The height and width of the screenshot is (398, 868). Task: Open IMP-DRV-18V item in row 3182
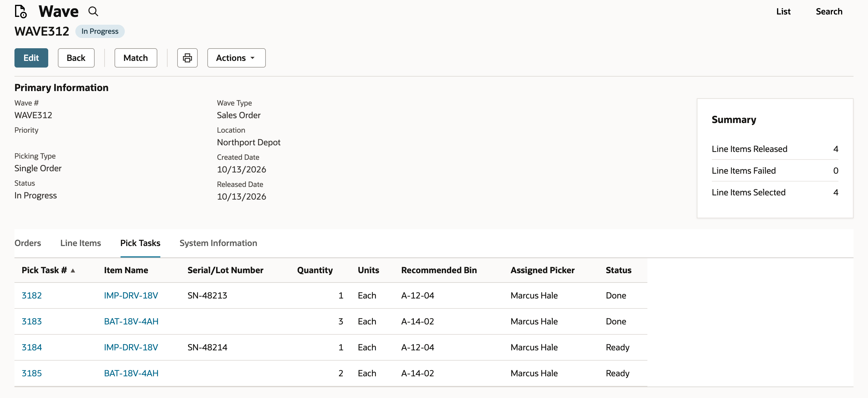click(131, 295)
